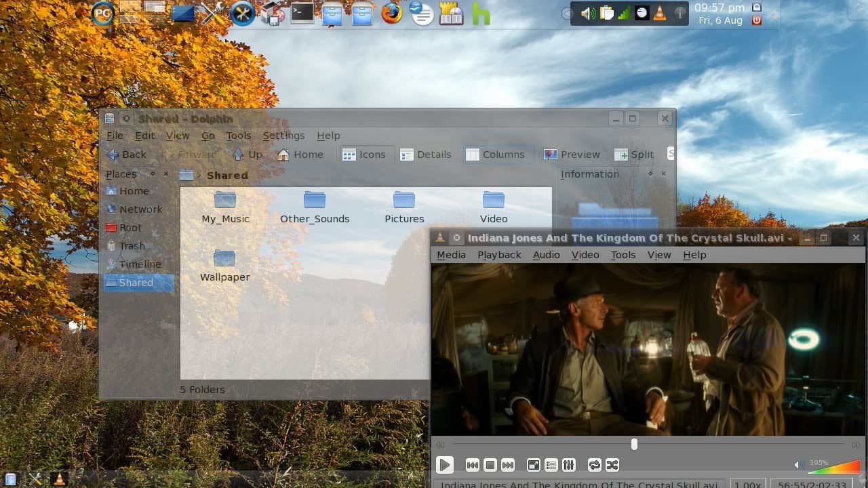Open VLC Tools menu

tap(623, 255)
